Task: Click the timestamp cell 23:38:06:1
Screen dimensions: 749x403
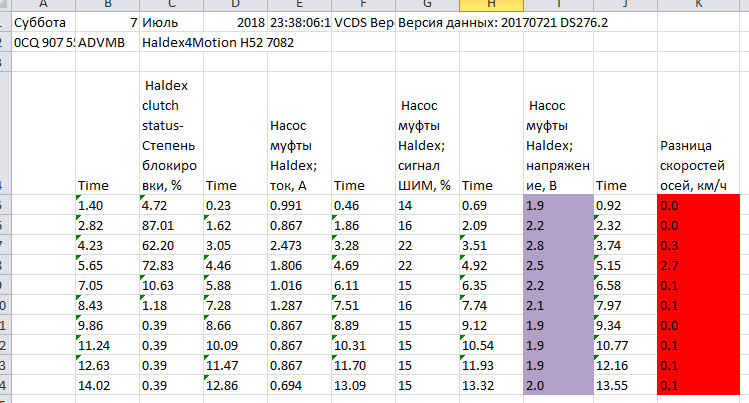Action: (300, 22)
